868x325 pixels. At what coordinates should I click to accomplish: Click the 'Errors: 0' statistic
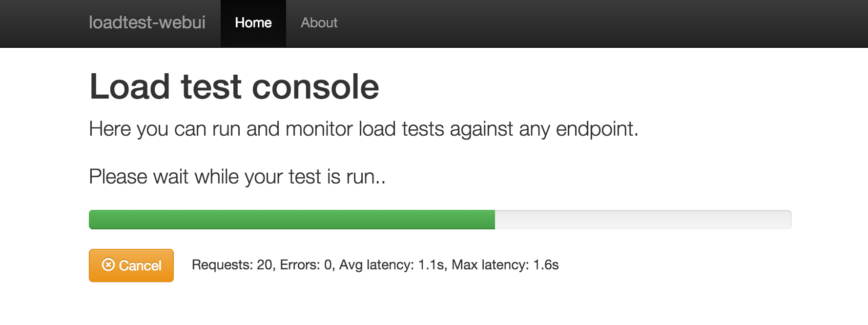coord(307,265)
